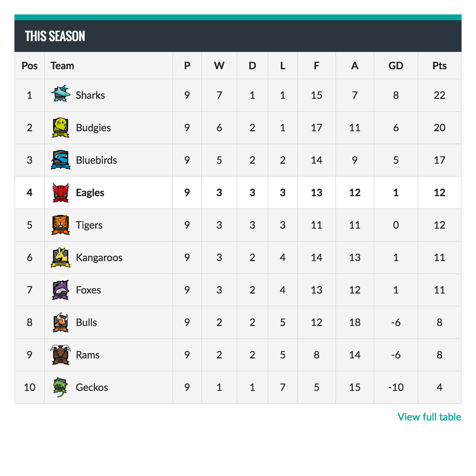This screenshot has height=476, width=476.
Task: Click the THIS SEASON heading
Action: [55, 36]
